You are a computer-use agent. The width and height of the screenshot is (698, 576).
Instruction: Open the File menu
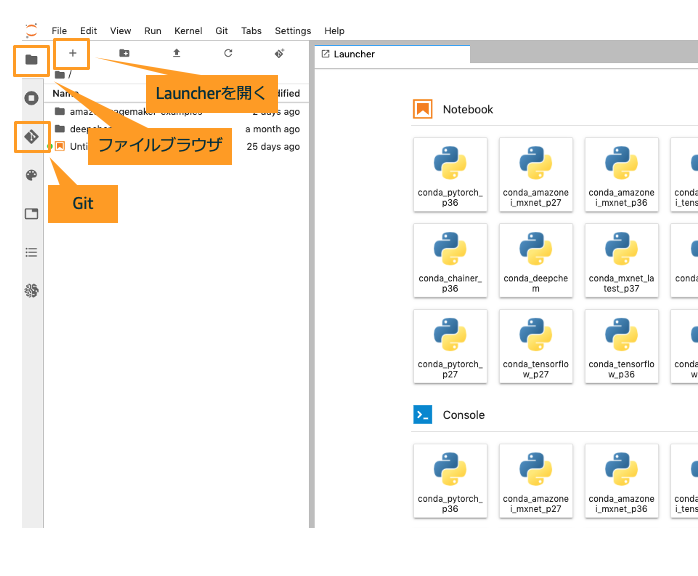click(x=59, y=31)
